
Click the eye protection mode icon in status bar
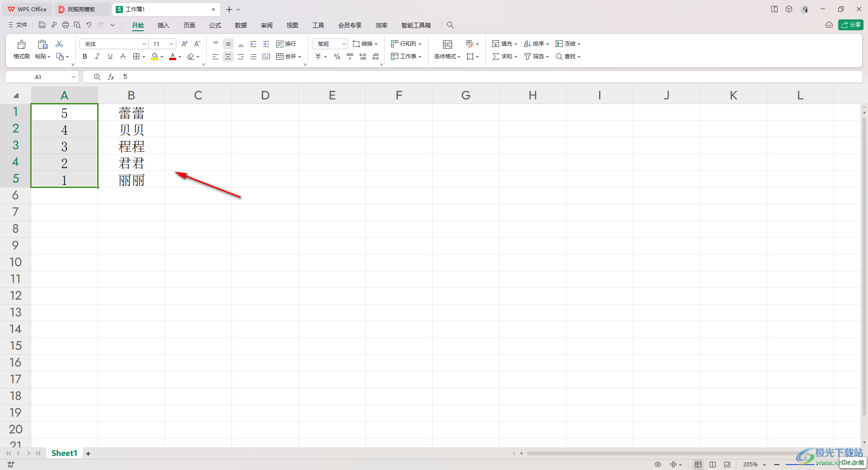(658, 464)
